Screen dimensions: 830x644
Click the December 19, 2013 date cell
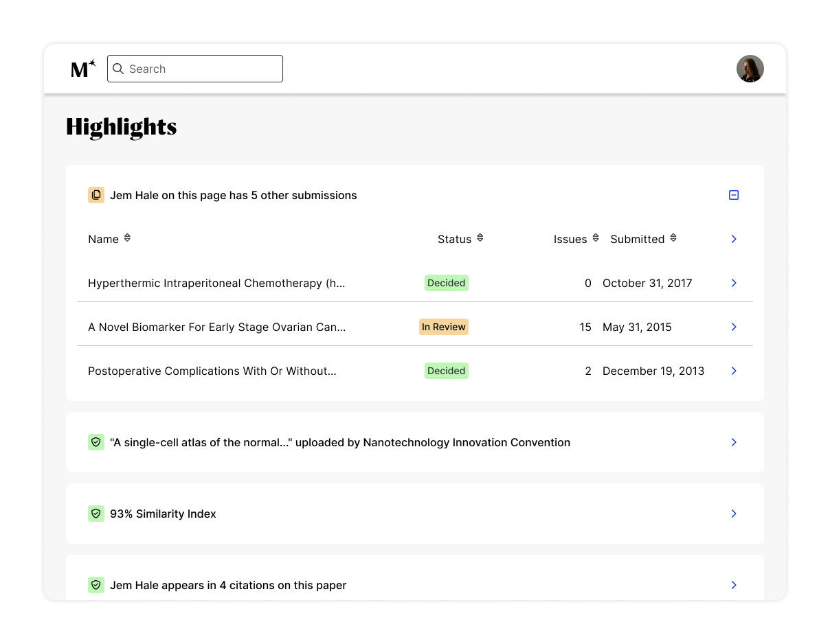click(653, 371)
